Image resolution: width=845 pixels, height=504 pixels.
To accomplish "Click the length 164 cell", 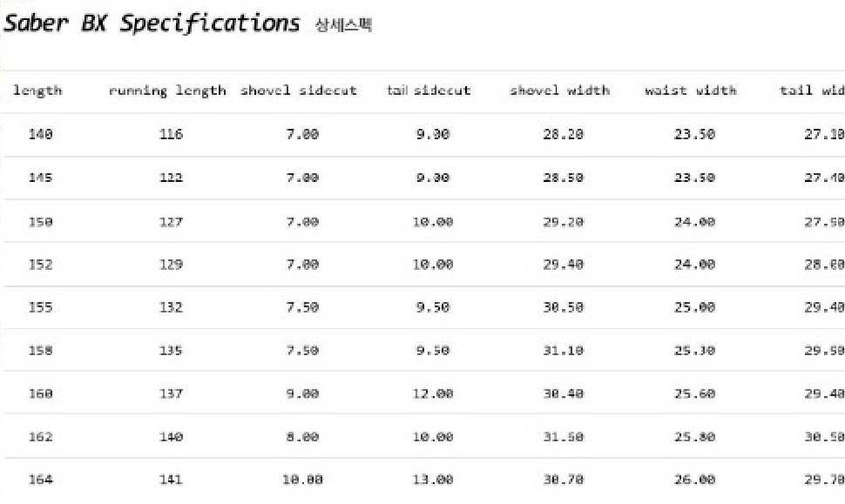I will point(40,480).
